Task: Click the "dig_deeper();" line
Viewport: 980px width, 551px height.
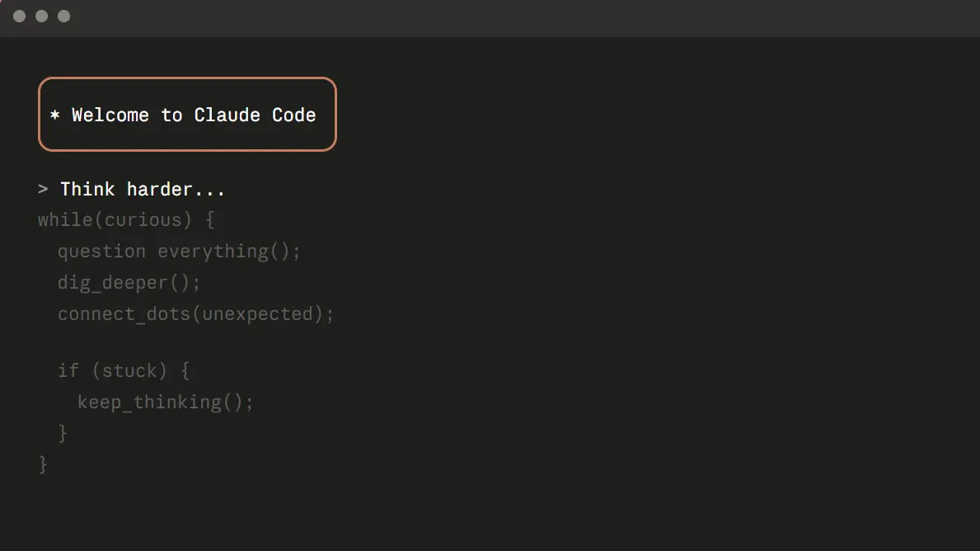Action: (x=129, y=283)
